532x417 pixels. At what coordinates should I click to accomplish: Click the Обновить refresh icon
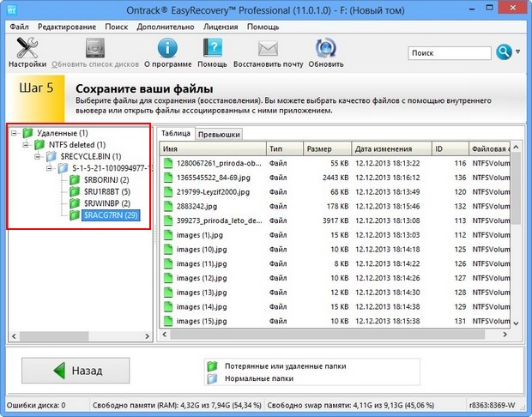tap(326, 48)
